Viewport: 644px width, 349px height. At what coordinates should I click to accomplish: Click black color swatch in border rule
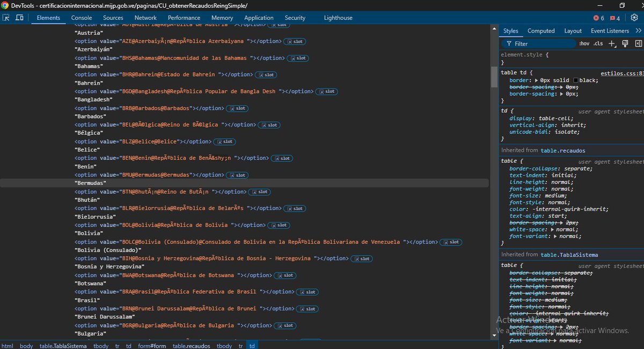tap(576, 80)
